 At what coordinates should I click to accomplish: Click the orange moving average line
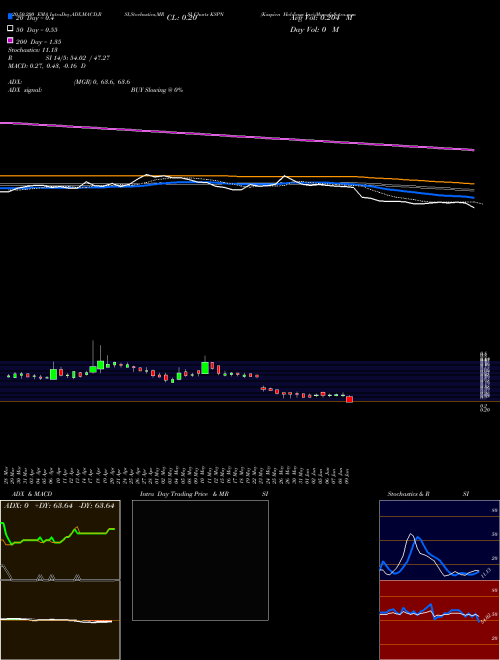pos(237,177)
